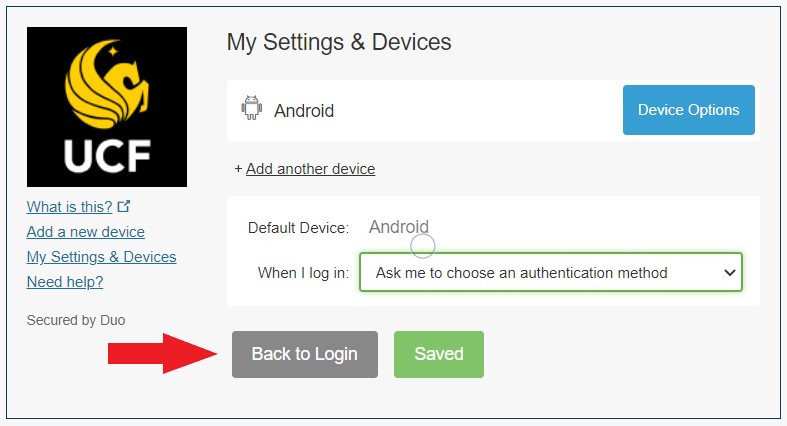Image resolution: width=787 pixels, height=426 pixels.
Task: Click the Secured by Duo text
Action: (76, 320)
